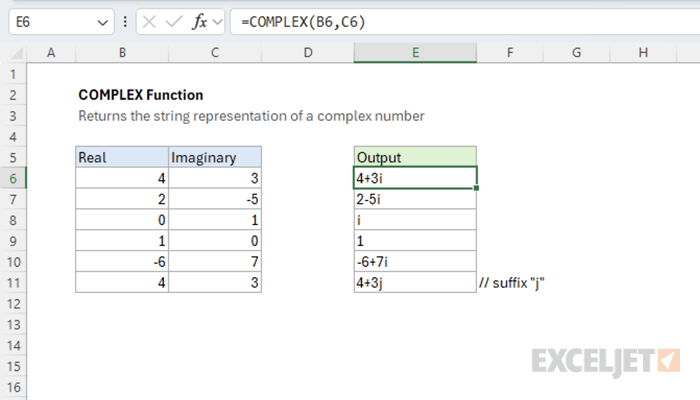Select row 7 header
This screenshot has width=700, height=400.
click(x=13, y=199)
